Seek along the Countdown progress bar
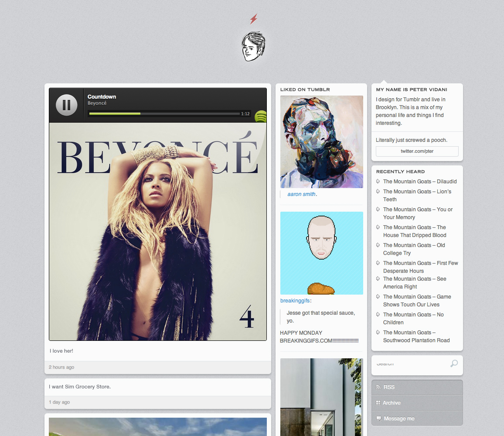The width and height of the screenshot is (504, 436). (x=164, y=113)
